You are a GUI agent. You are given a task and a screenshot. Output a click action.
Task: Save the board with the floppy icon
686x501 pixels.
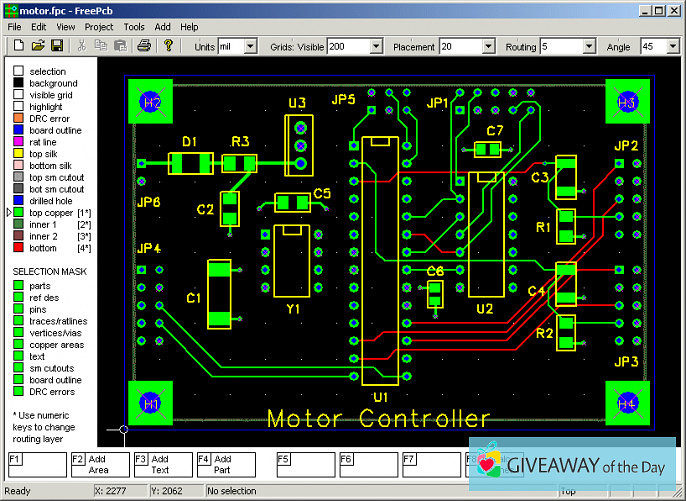coord(57,46)
